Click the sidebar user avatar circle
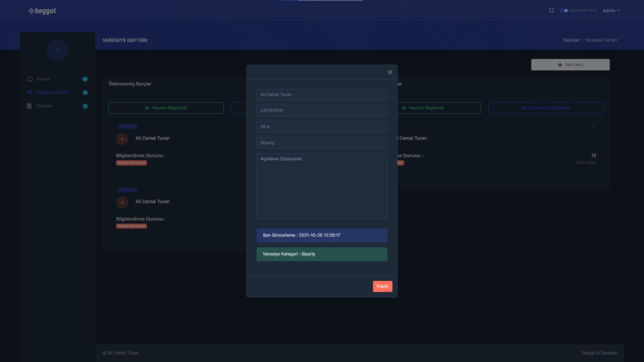The height and width of the screenshot is (362, 644). tap(57, 50)
